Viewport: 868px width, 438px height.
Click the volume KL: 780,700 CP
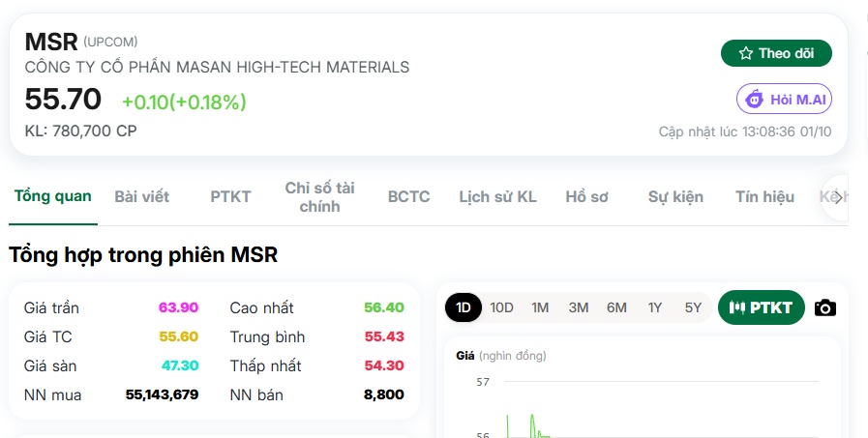(x=81, y=131)
